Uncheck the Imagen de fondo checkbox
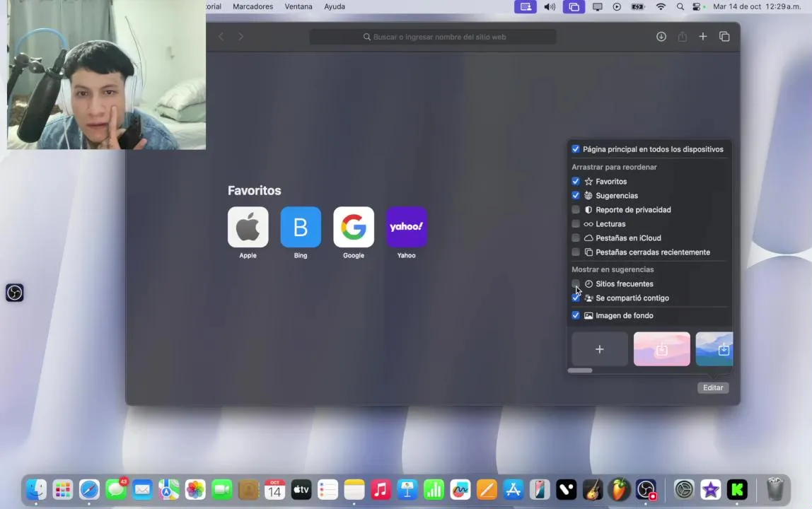The width and height of the screenshot is (812, 509). coord(576,315)
